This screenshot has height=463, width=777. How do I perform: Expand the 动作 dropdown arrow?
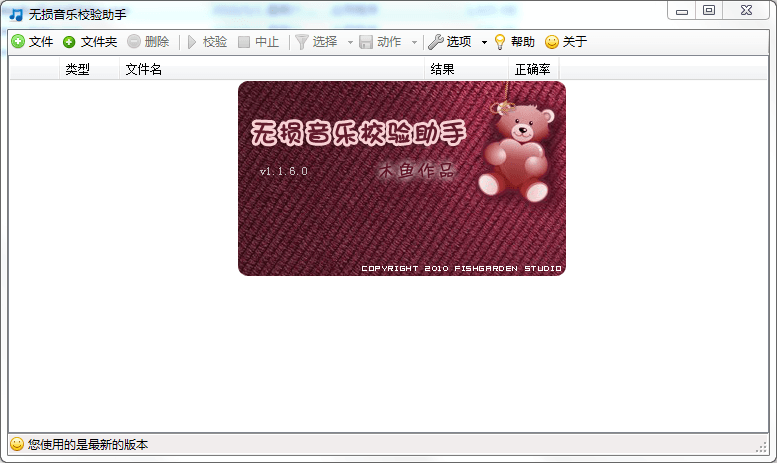click(414, 43)
